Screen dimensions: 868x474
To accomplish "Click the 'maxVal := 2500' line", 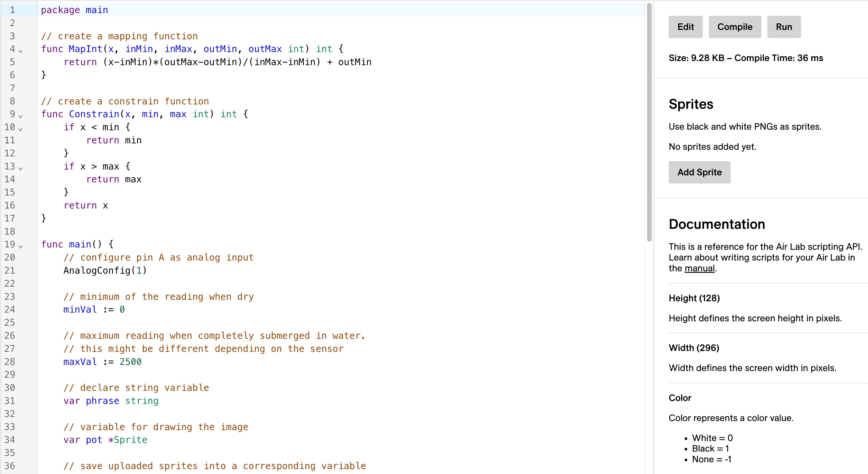I will (x=102, y=361).
